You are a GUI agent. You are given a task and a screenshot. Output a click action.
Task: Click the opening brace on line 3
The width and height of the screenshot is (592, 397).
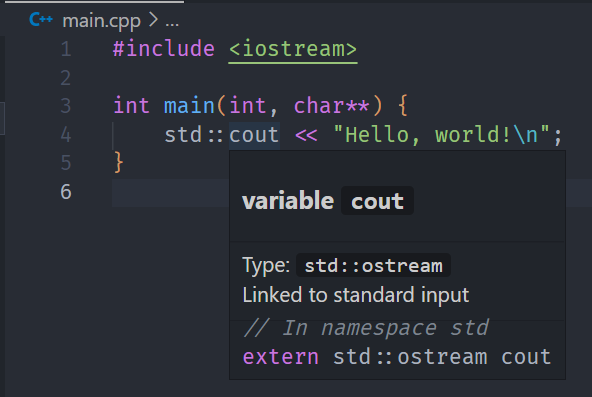coord(403,106)
